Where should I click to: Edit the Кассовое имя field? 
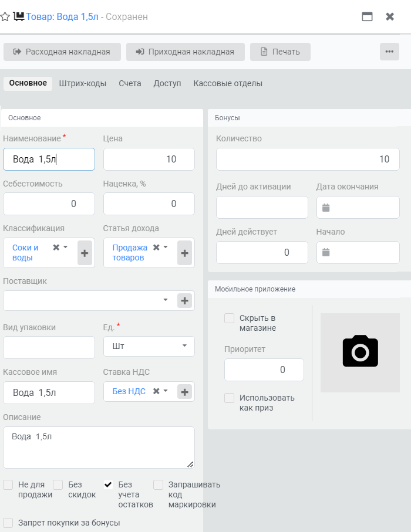click(x=49, y=392)
